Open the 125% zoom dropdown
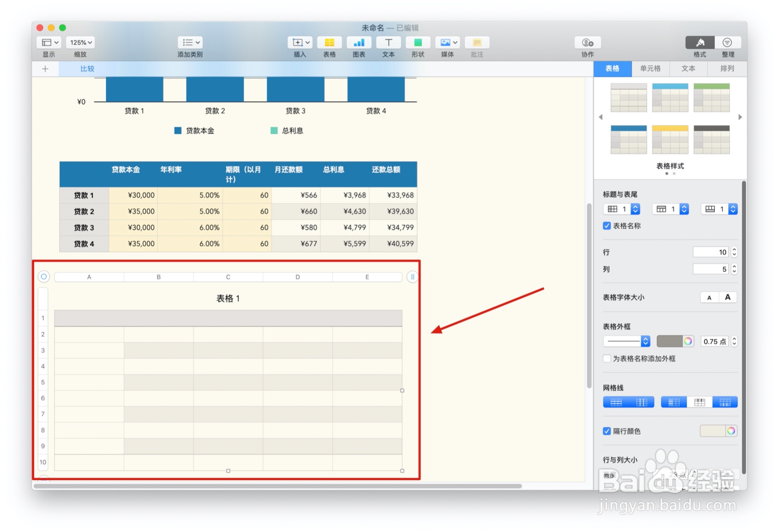Screen dimensions: 779x532 [x=80, y=42]
